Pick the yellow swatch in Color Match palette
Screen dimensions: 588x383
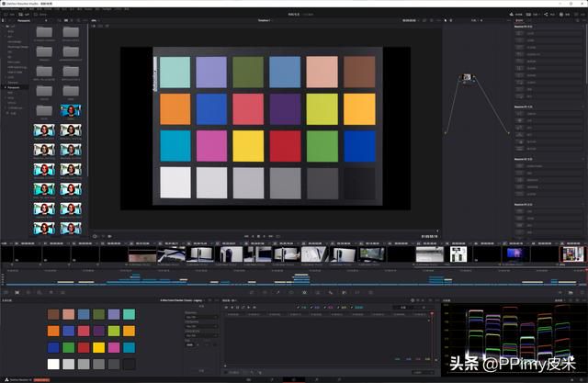pos(98,347)
